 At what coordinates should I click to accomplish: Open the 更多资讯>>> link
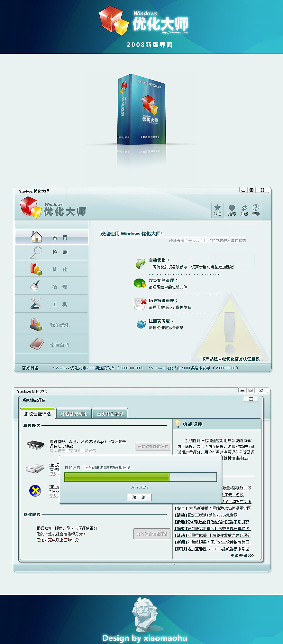[x=242, y=555]
